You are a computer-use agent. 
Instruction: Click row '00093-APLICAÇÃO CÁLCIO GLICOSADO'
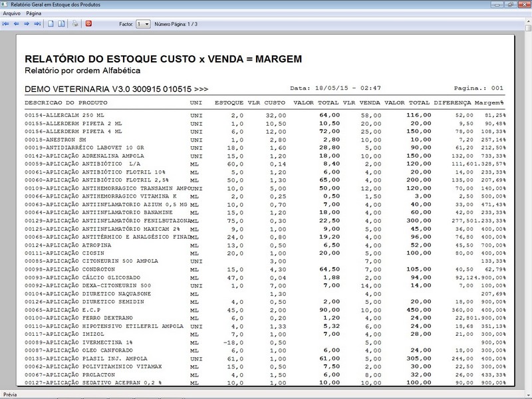pos(265,277)
